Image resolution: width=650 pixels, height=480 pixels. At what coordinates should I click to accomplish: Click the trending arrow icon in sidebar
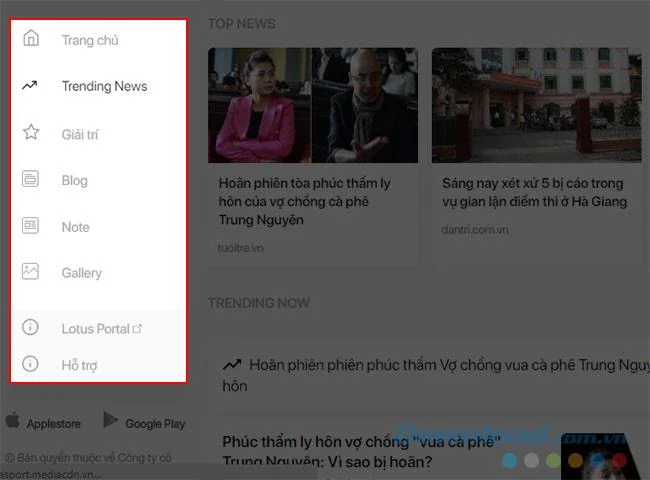coord(30,85)
